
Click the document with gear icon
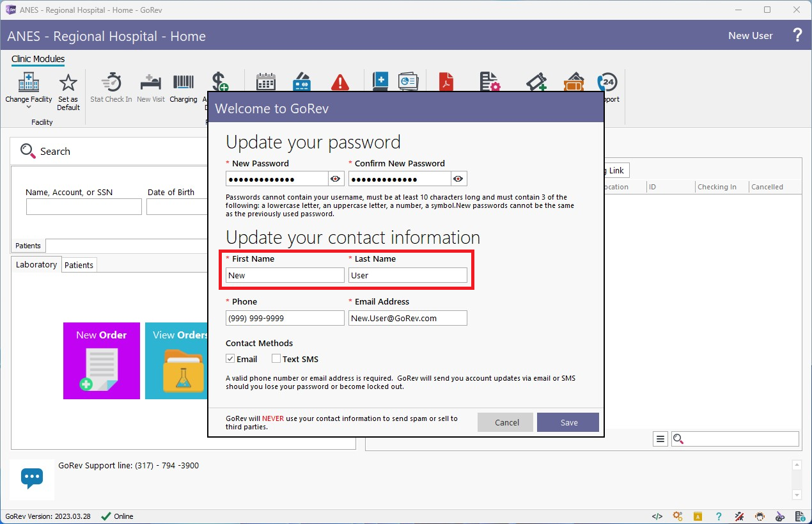pyautogui.click(x=490, y=82)
